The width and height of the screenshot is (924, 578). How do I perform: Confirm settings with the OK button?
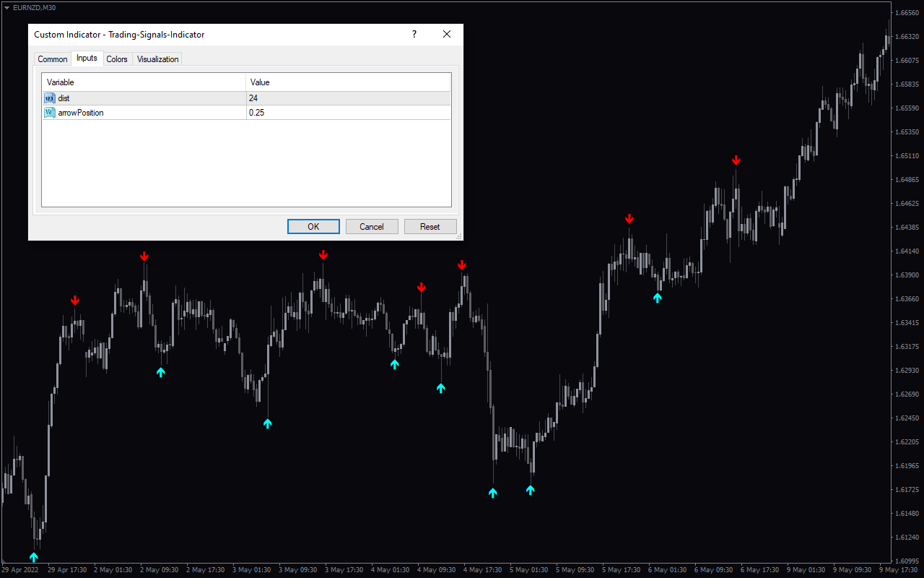[313, 227]
